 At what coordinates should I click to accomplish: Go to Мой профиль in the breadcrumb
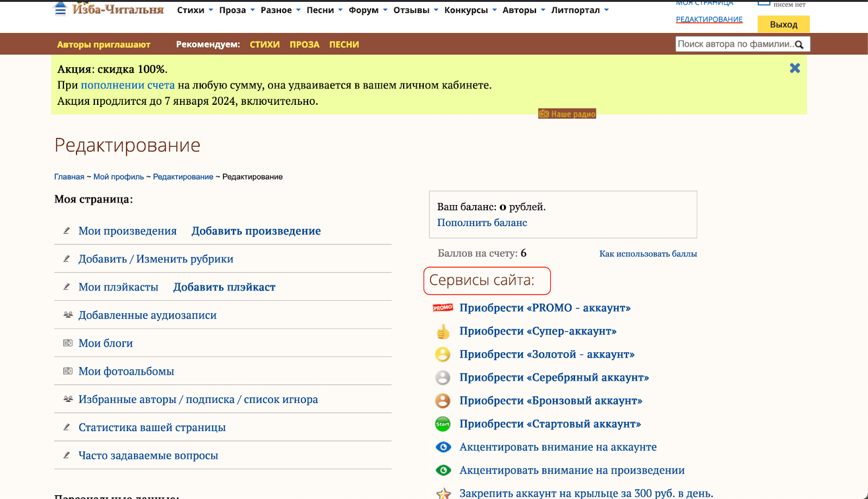click(119, 177)
